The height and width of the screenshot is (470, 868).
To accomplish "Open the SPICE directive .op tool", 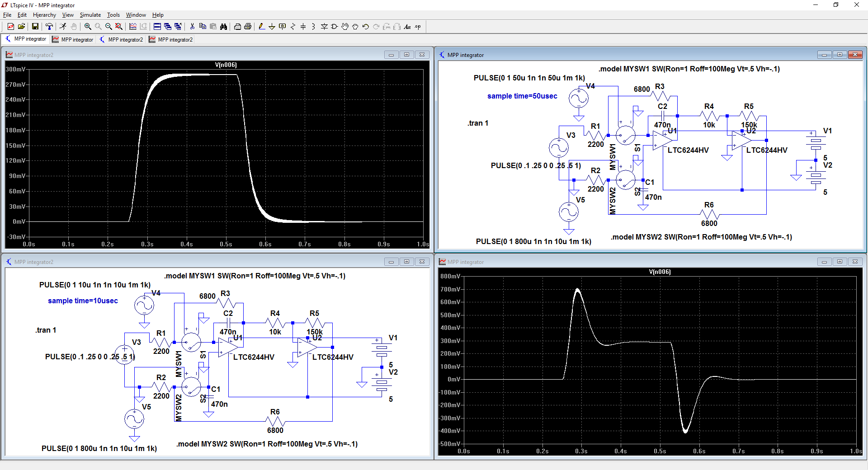I will click(418, 27).
